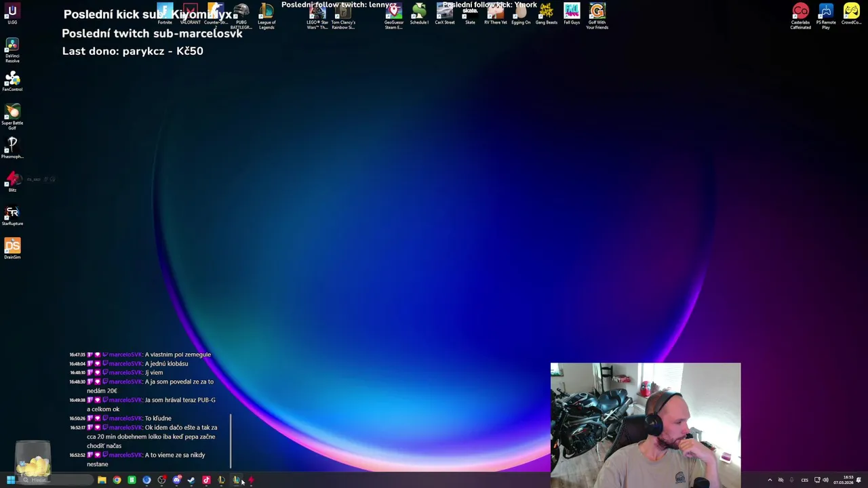Image resolution: width=868 pixels, height=488 pixels.
Task: Click the crossed-out cloud tray icon
Action: coord(781,480)
